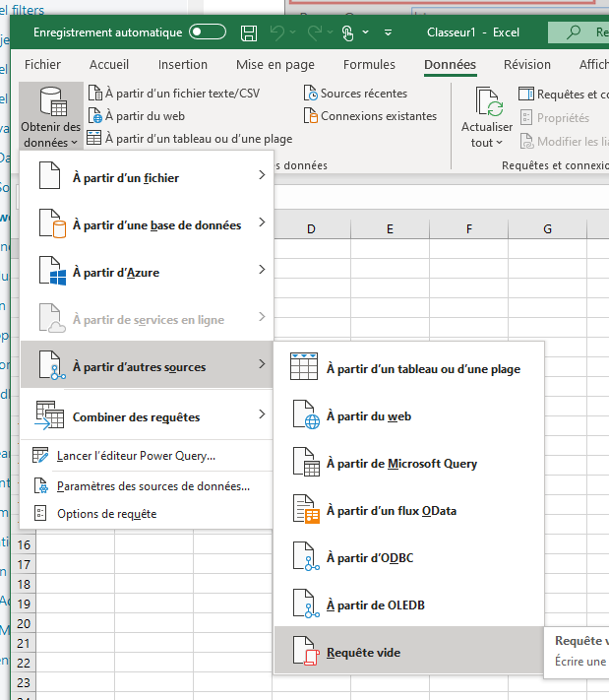This screenshot has width=609, height=700.
Task: Click the touch mode hand icon
Action: pos(347,32)
